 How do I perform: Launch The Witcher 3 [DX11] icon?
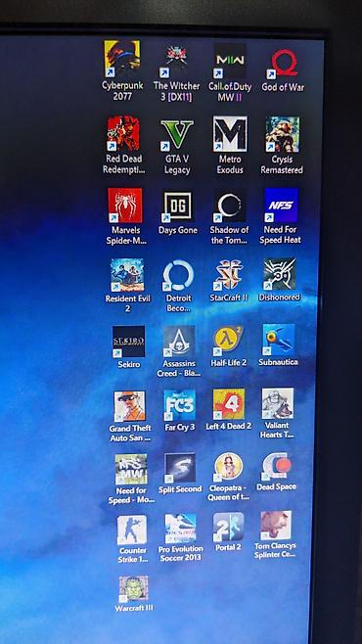(x=176, y=61)
